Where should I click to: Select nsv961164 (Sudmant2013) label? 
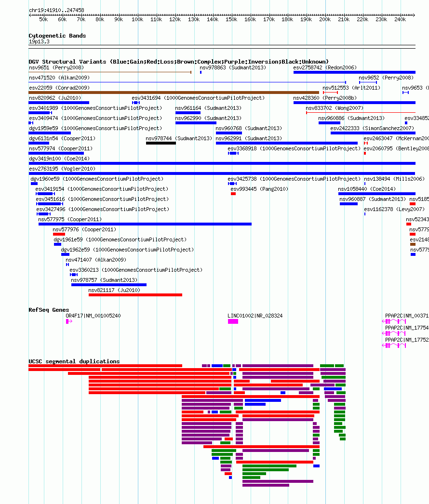click(208, 108)
